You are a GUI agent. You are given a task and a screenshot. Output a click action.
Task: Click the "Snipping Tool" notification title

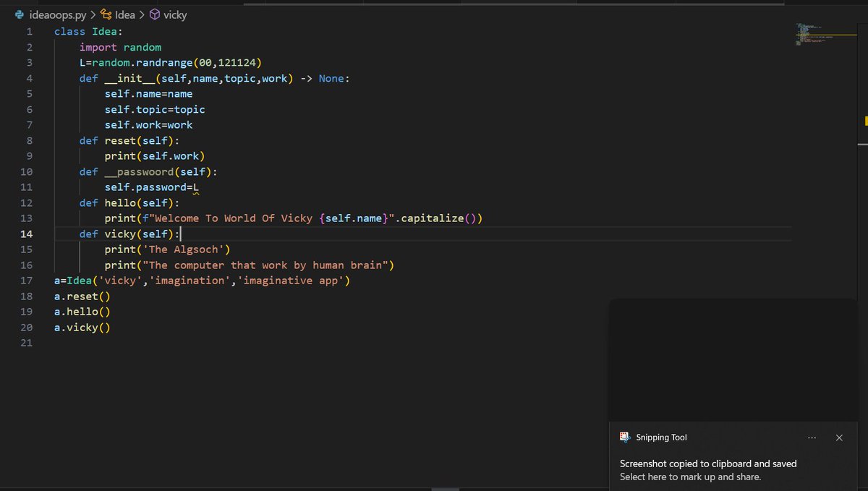[661, 437]
